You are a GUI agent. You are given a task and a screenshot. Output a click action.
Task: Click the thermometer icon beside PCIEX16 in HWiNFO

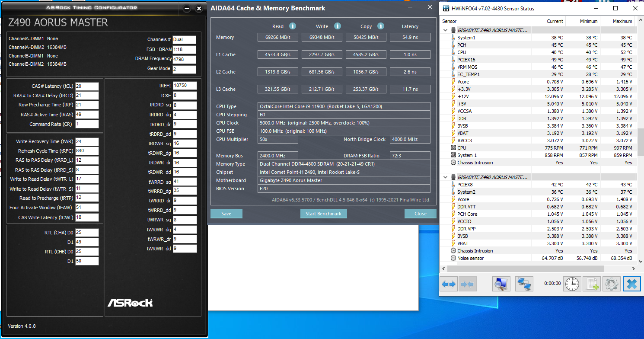pyautogui.click(x=453, y=60)
